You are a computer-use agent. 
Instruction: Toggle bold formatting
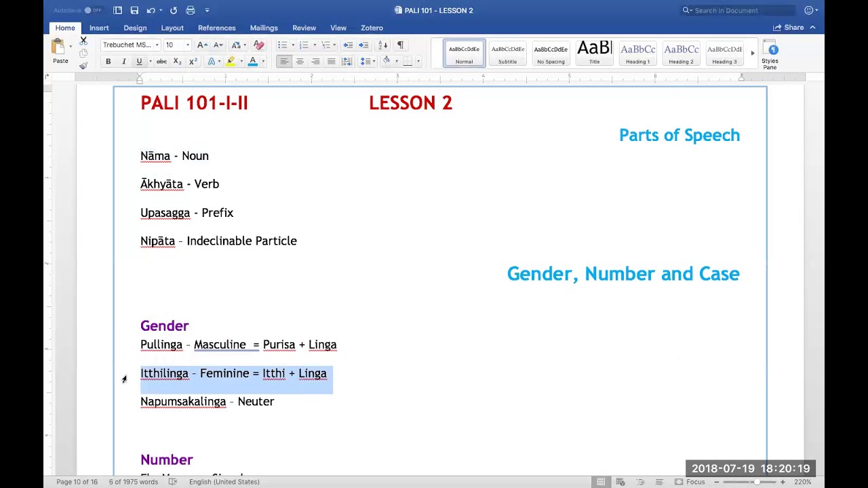coord(108,62)
